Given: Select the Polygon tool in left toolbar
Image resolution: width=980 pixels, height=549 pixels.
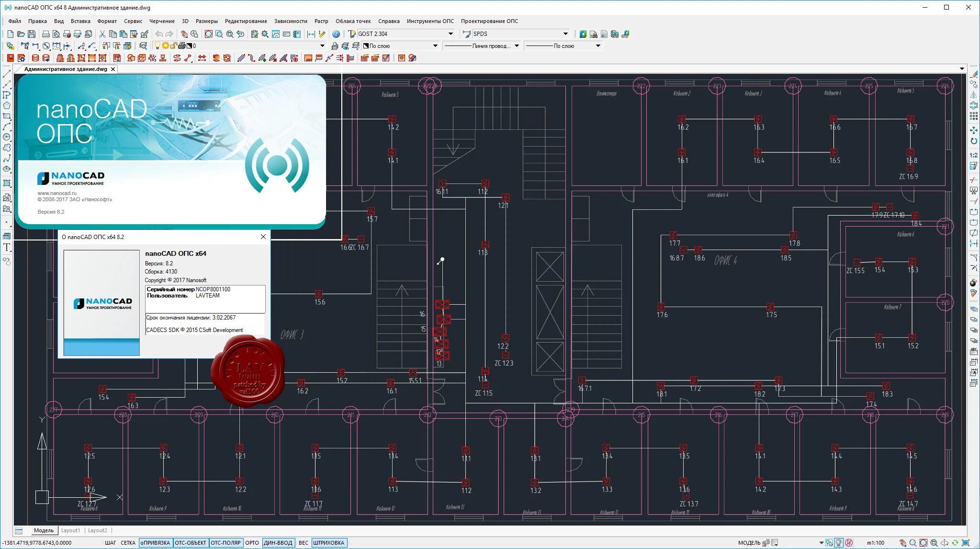Looking at the screenshot, I should click(x=7, y=106).
